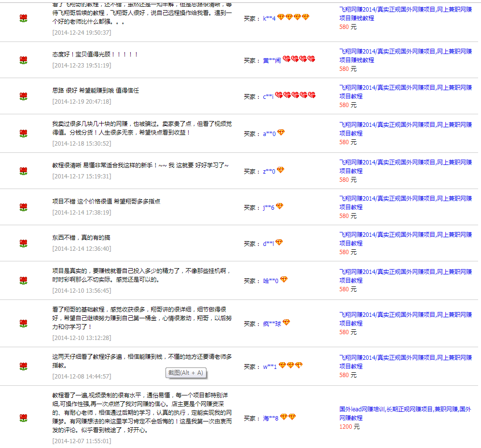The height and width of the screenshot is (448, 481).
Task: Open buyer d**l's profile link
Action: click(268, 244)
